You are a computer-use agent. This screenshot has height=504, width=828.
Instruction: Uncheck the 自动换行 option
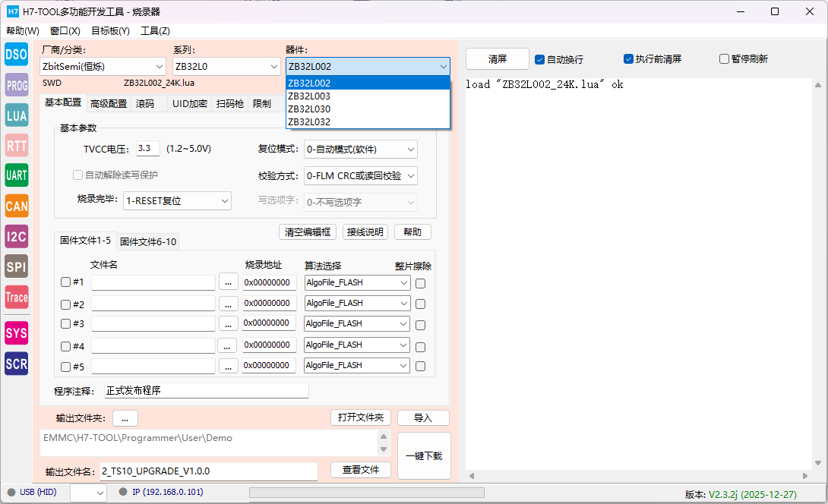click(x=540, y=59)
